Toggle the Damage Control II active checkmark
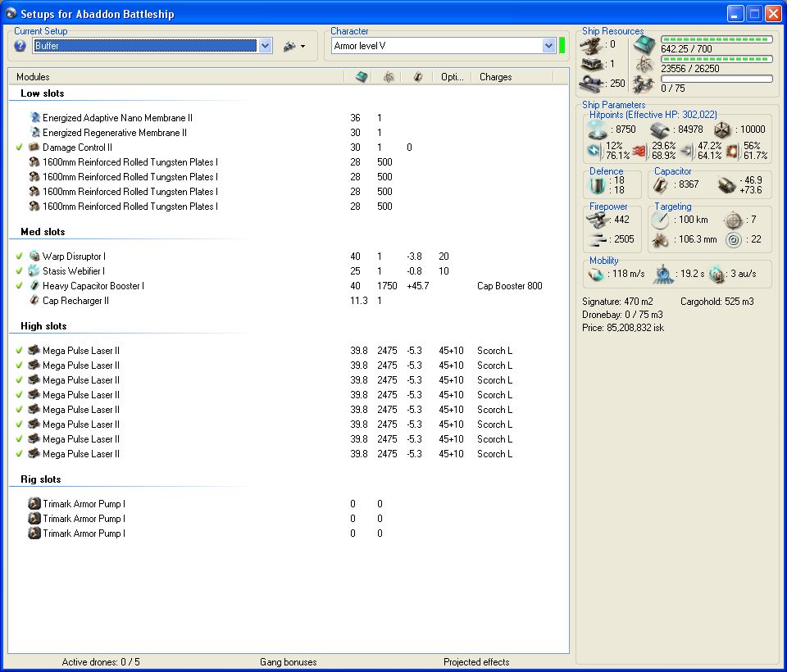 click(x=19, y=148)
